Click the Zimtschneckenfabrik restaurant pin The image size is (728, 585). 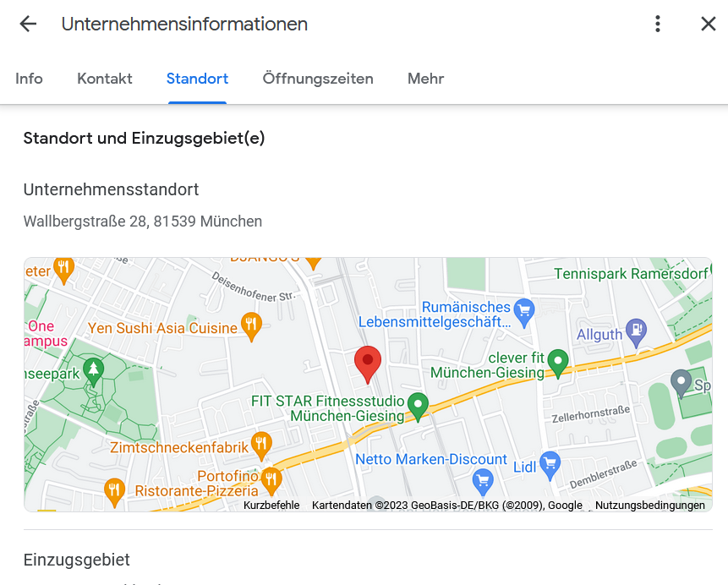(x=261, y=445)
